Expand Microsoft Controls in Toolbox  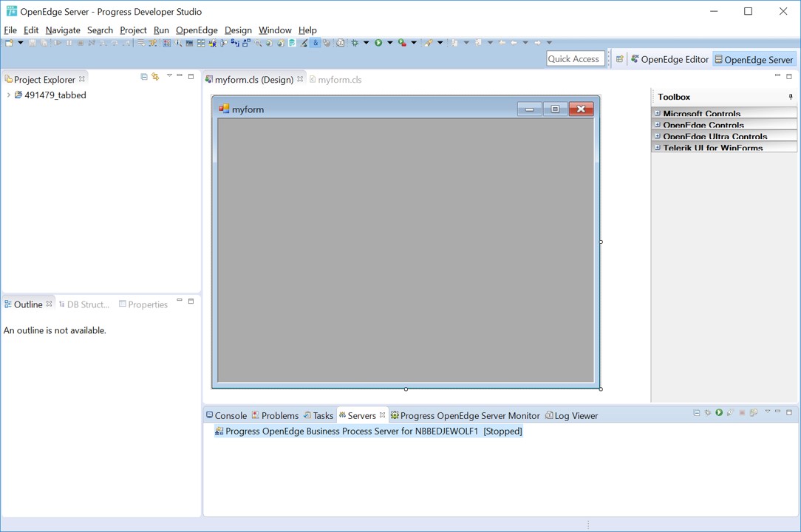[x=657, y=113]
